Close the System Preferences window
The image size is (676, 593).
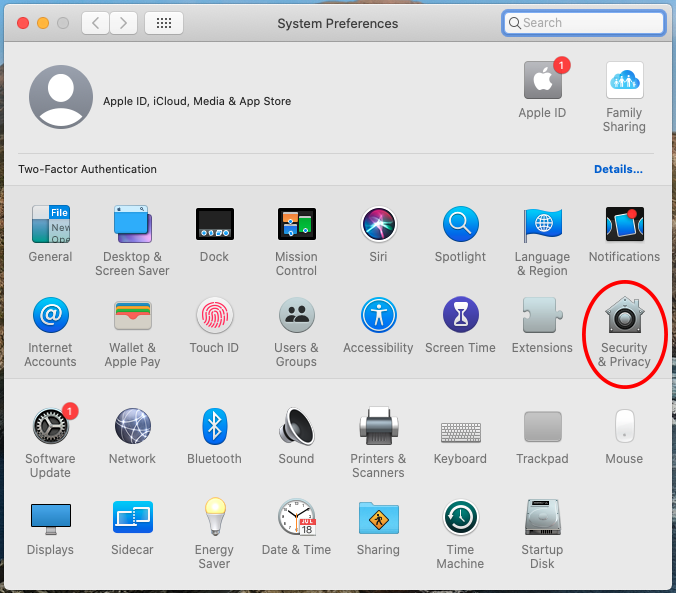point(23,23)
